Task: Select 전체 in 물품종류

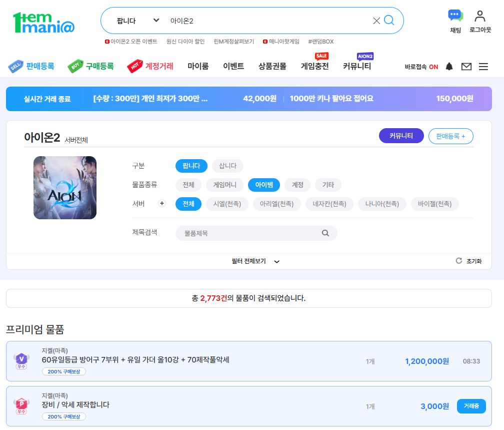Action: coord(188,185)
